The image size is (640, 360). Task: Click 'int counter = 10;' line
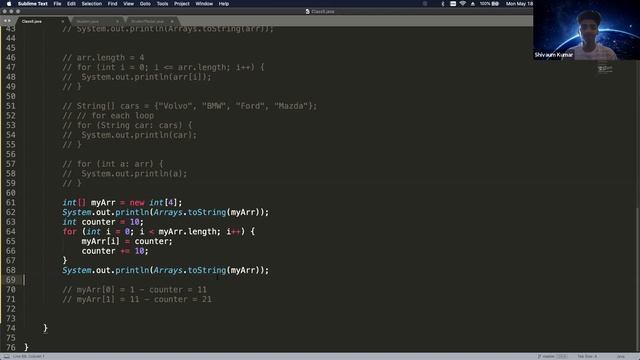point(103,222)
